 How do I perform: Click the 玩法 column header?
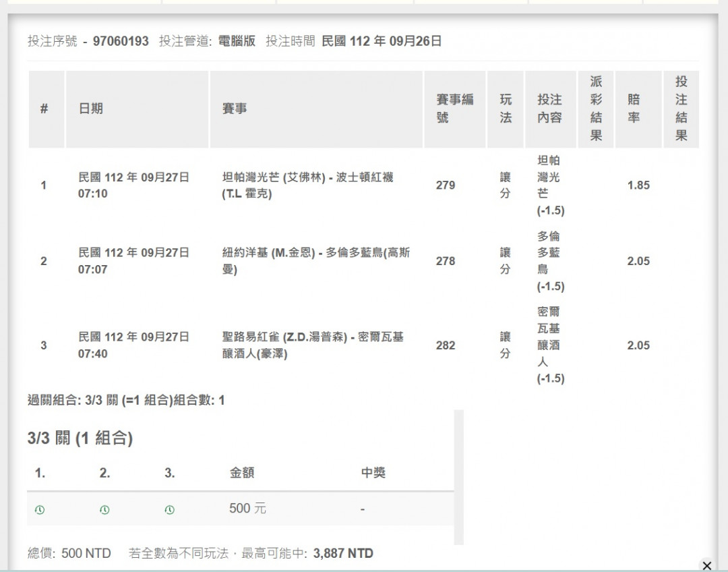pyautogui.click(x=506, y=109)
